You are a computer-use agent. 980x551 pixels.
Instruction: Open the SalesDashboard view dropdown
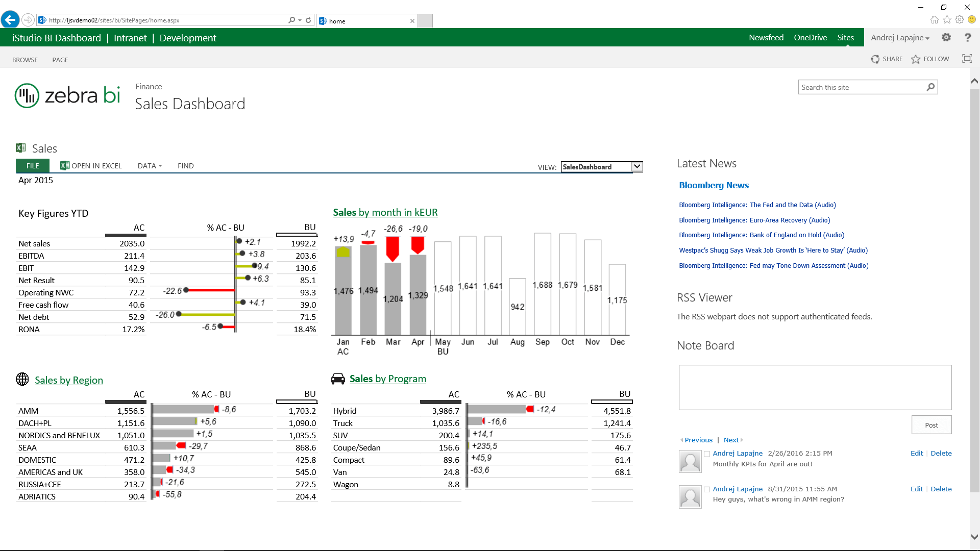(636, 166)
